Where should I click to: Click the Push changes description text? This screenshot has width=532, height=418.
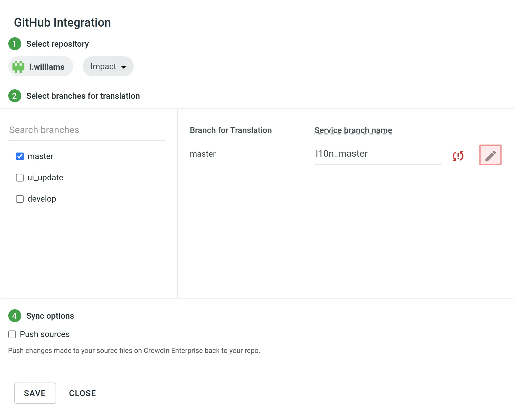point(134,351)
